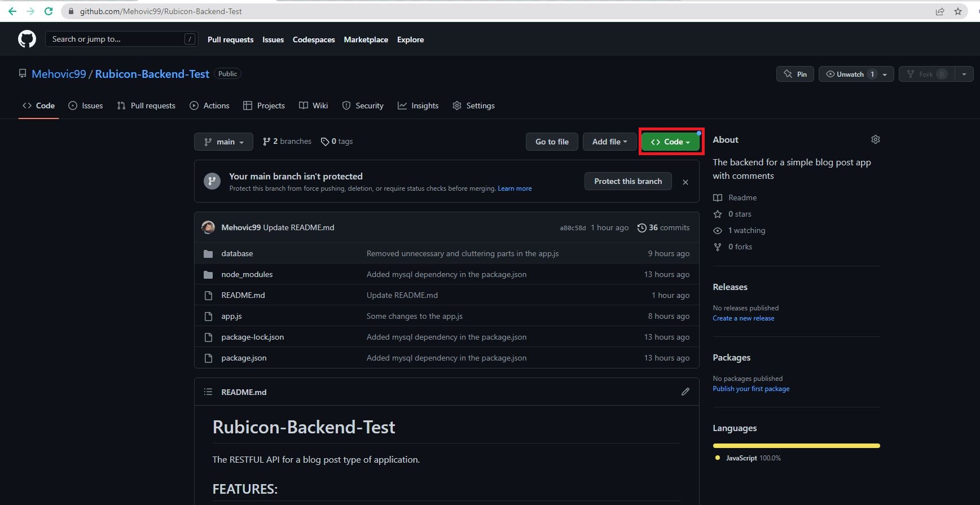Click the GitHub logo home icon
This screenshot has height=505, width=980.
point(27,39)
